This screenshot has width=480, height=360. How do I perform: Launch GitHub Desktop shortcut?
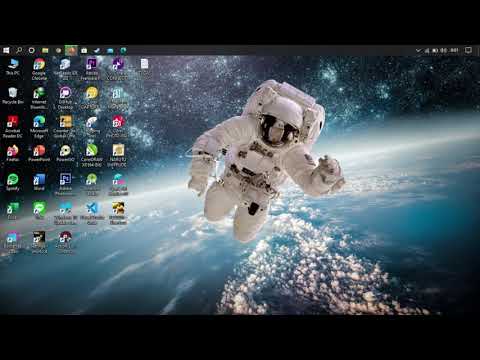tap(65, 98)
